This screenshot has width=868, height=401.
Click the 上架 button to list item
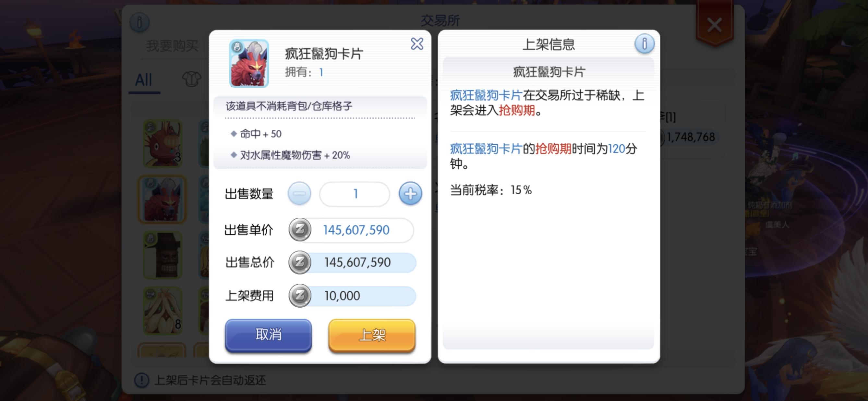(372, 335)
